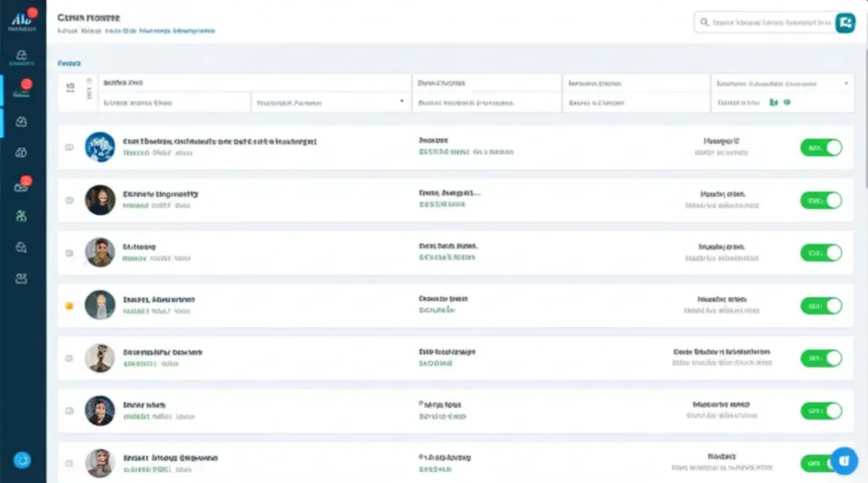Click the blue section label above the filter bar

[69, 63]
